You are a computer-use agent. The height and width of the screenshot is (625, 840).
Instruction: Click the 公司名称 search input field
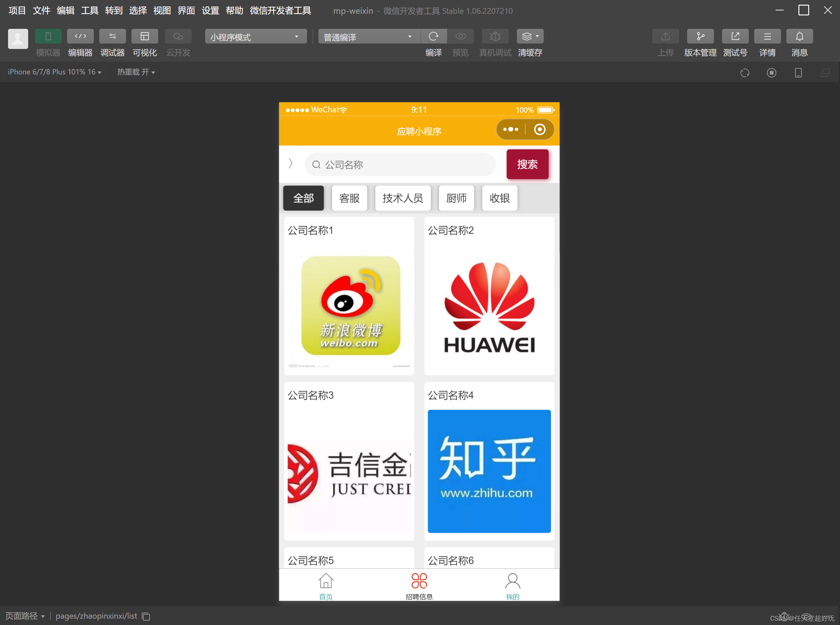pos(400,164)
